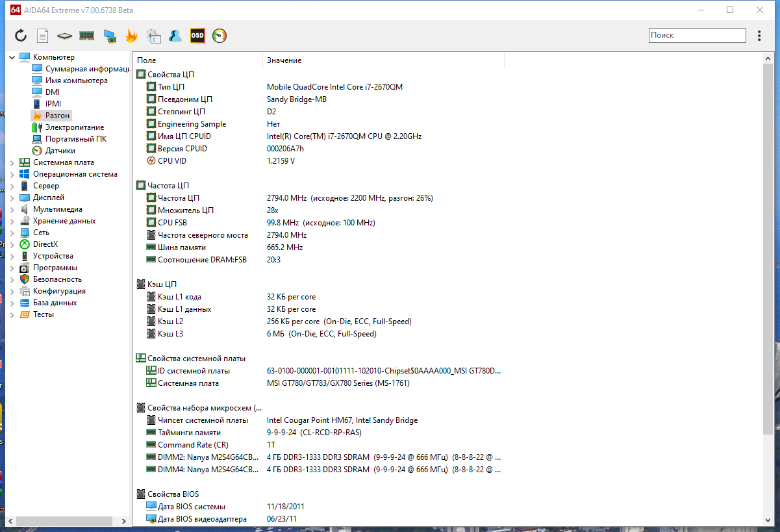Screen dimensions: 780x532
Task: Click the Поле column header
Action: [x=197, y=60]
